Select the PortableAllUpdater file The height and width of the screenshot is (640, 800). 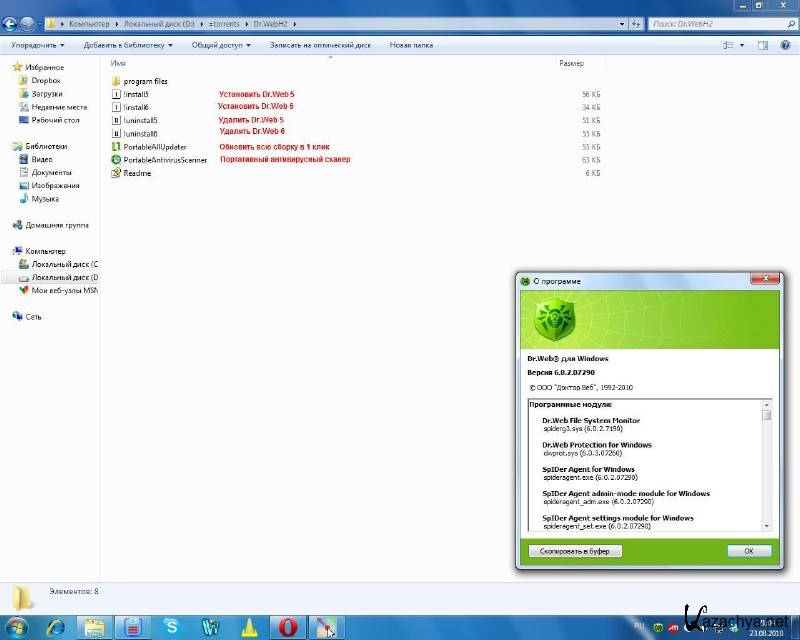[154, 147]
